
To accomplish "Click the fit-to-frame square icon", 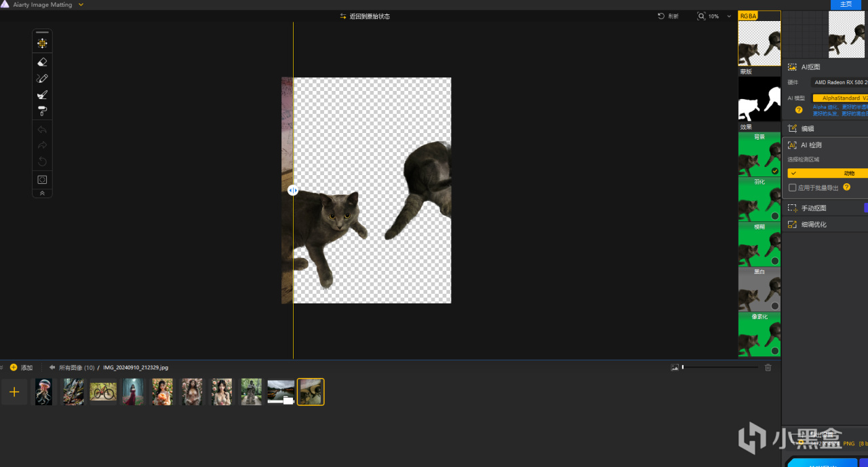I will [42, 180].
